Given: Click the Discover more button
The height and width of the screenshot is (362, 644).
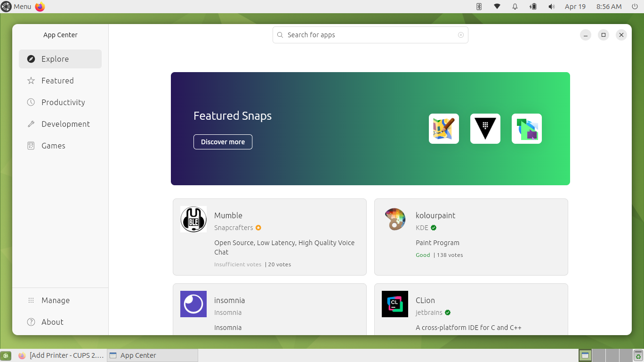Looking at the screenshot, I should pos(223,142).
